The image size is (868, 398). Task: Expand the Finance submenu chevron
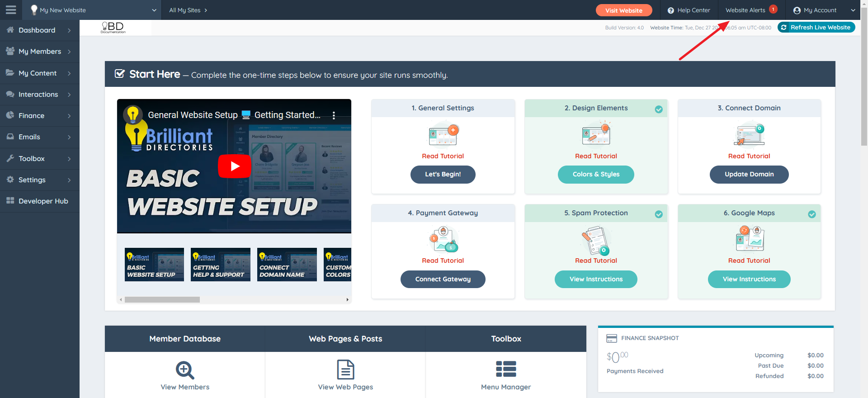69,116
